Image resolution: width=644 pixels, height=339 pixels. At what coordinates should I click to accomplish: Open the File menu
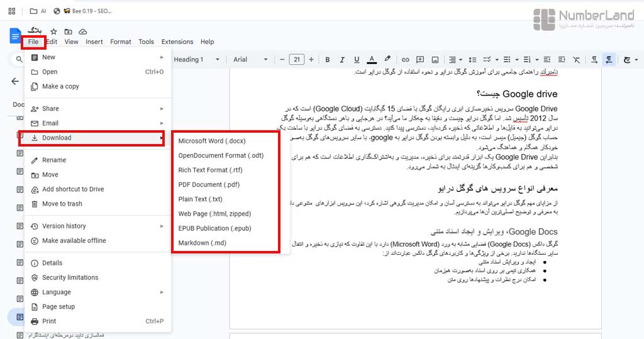[x=33, y=42]
